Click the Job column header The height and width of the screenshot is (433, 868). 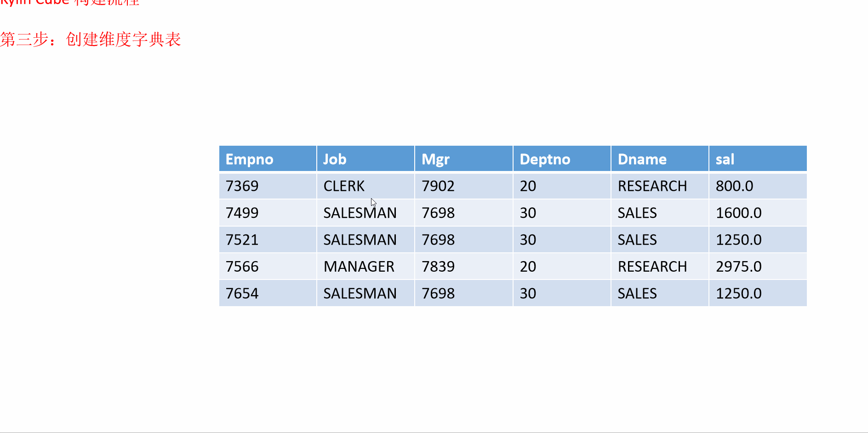click(x=365, y=159)
